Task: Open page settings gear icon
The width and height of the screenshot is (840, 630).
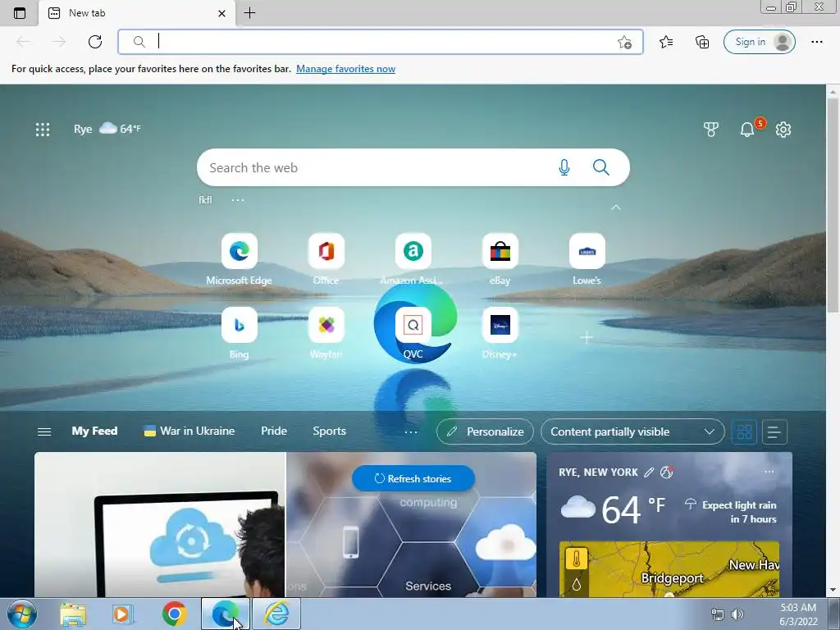Action: [783, 129]
